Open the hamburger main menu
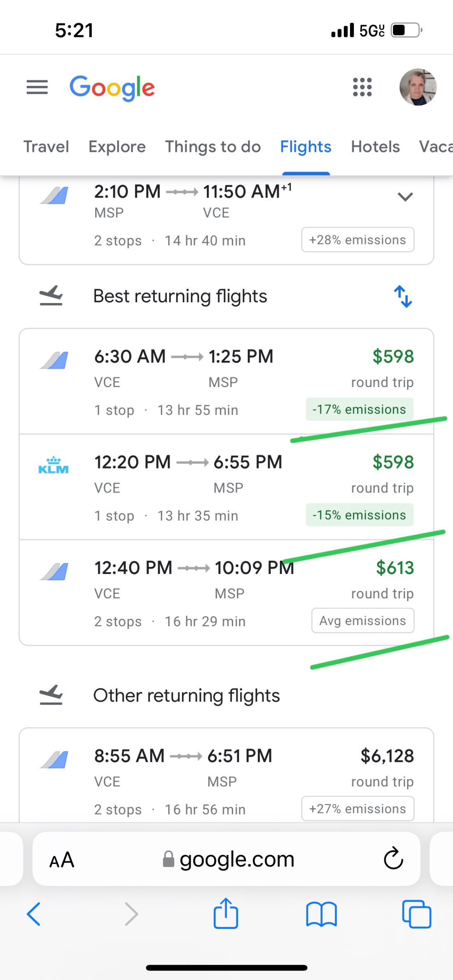This screenshot has height=980, width=453. coord(37,87)
